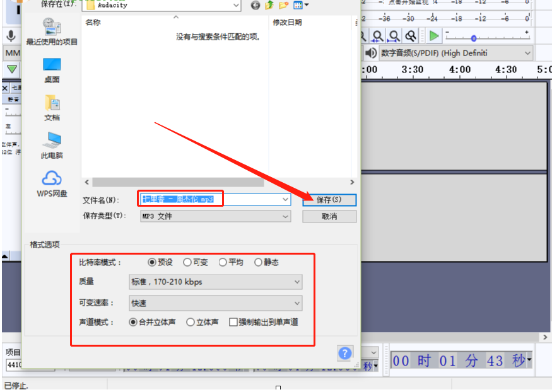Sort files by the 修改日期 column header
552x392 pixels.
(x=287, y=23)
